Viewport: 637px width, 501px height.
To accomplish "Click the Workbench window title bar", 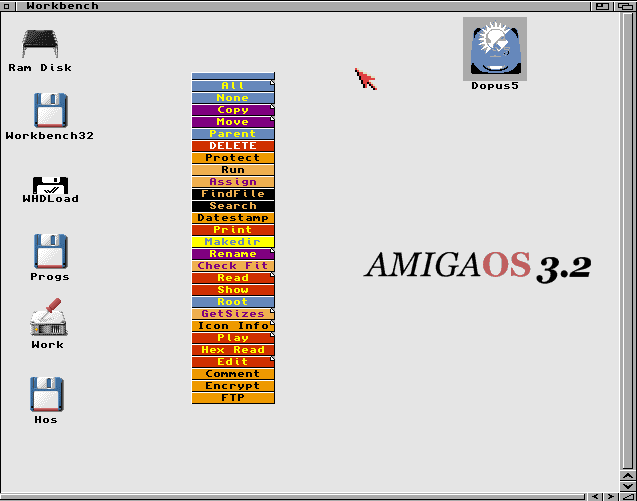I will click(x=303, y=6).
